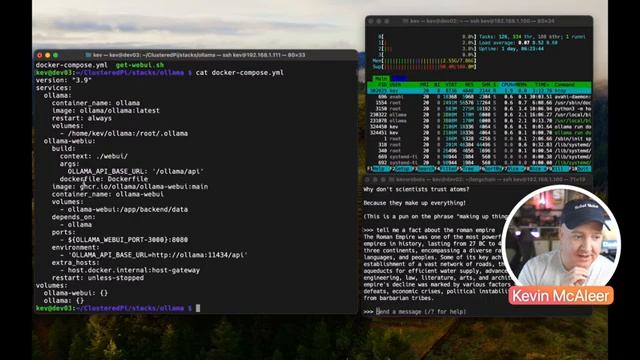Click the 'version: "3.9"' line
This screenshot has height=360, width=640.
pyautogui.click(x=64, y=80)
